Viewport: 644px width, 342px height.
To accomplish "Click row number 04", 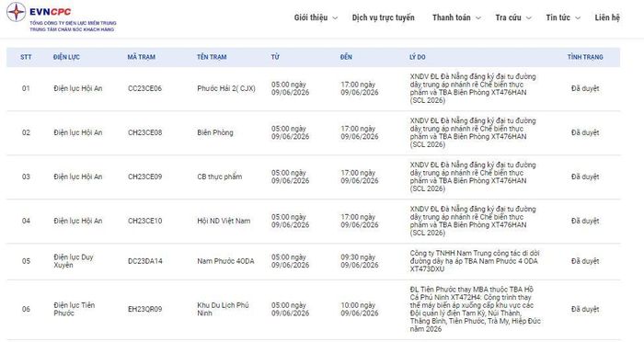I will [26, 221].
